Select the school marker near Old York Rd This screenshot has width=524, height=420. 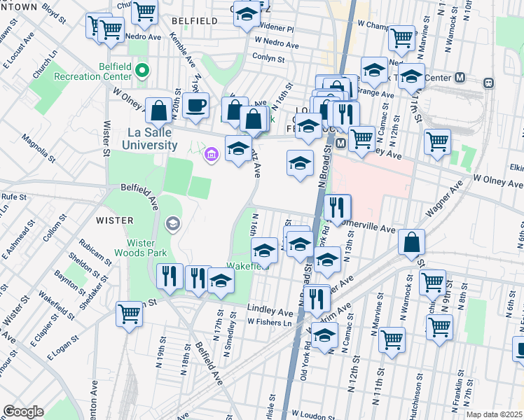pyautogui.click(x=324, y=337)
